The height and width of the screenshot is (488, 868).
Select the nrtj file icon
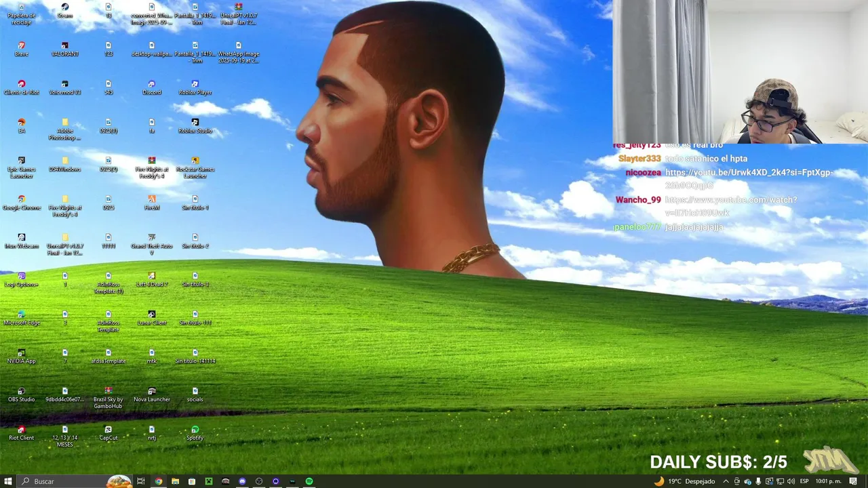151,434
